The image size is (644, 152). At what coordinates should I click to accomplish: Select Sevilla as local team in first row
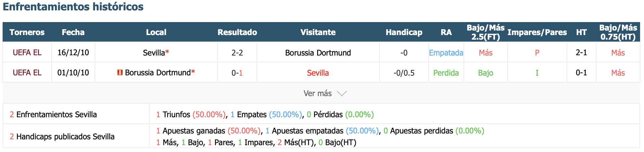pyautogui.click(x=154, y=53)
